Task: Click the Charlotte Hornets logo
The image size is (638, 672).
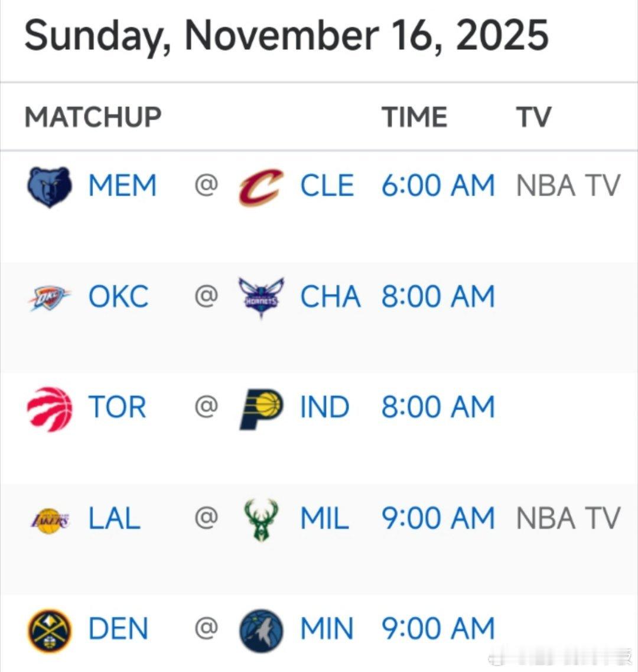Action: coord(261,297)
